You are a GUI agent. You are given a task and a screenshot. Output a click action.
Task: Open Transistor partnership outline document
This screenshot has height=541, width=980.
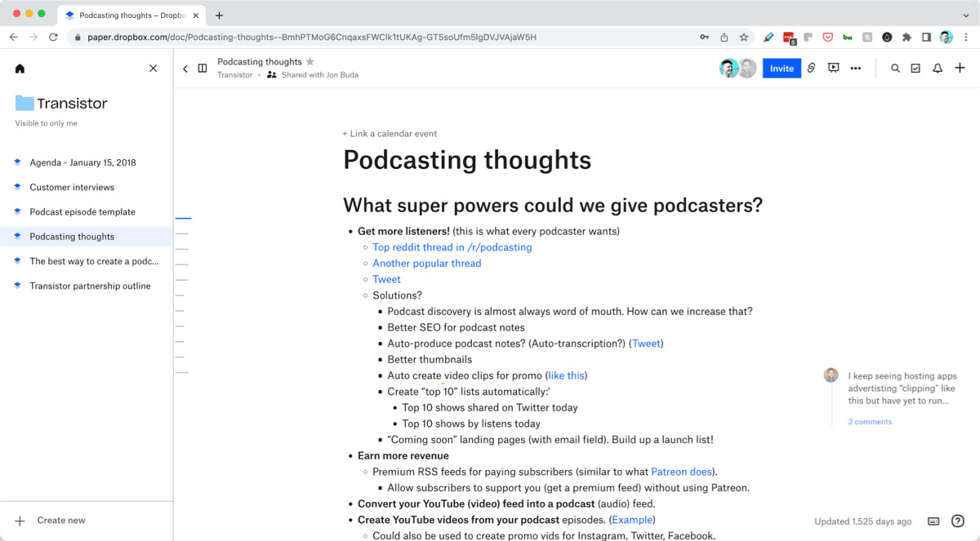point(90,286)
